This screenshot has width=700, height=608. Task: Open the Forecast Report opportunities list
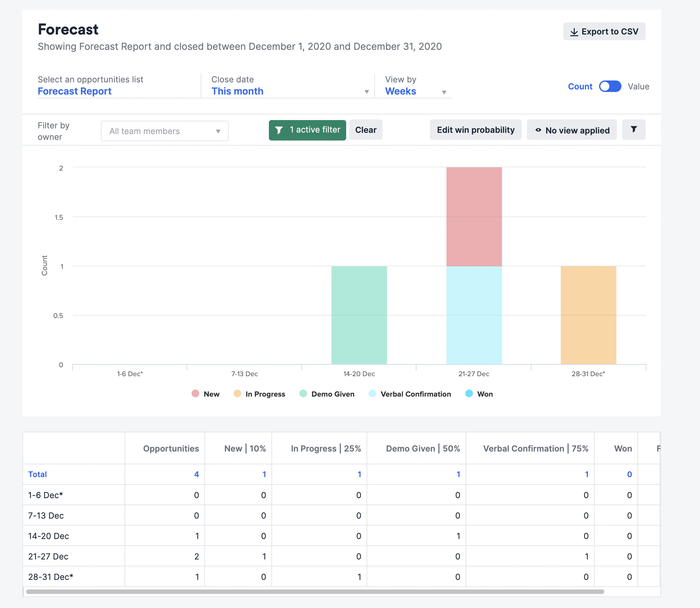(74, 91)
